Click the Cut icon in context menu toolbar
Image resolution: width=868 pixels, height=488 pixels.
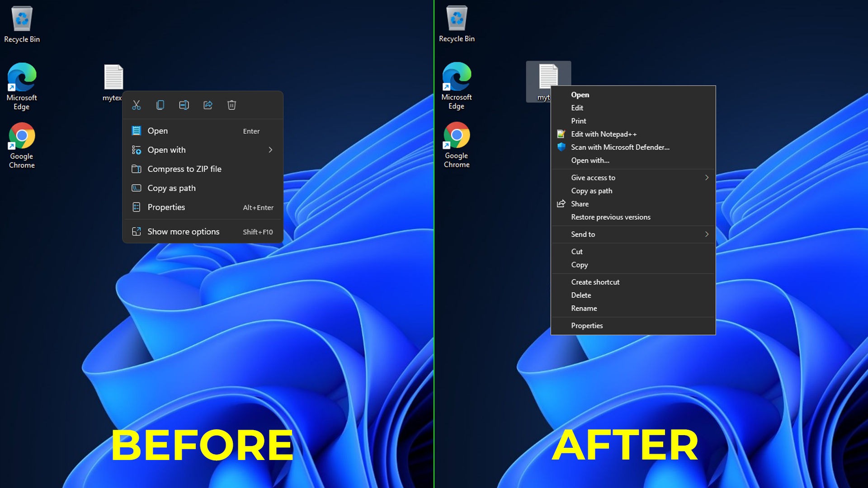pos(137,105)
